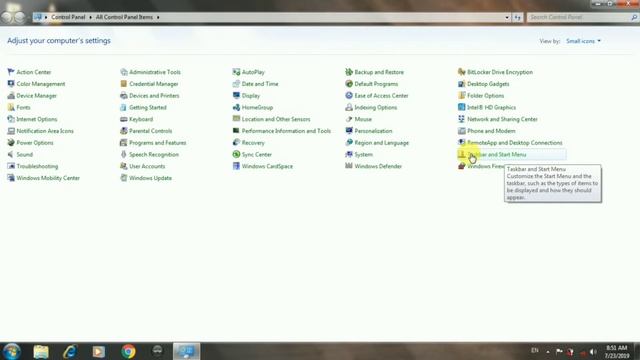The height and width of the screenshot is (360, 640).
Task: Open the Notification Area Icons link
Action: tap(45, 131)
